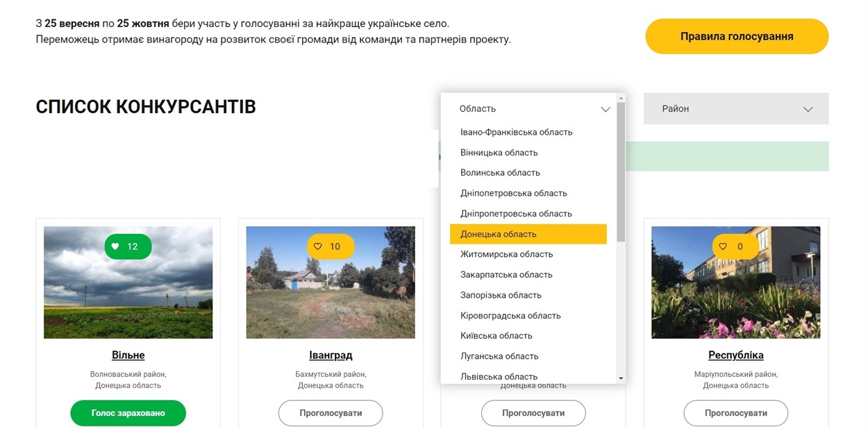
Task: Click the Вільне stormy field photo
Action: (128, 283)
